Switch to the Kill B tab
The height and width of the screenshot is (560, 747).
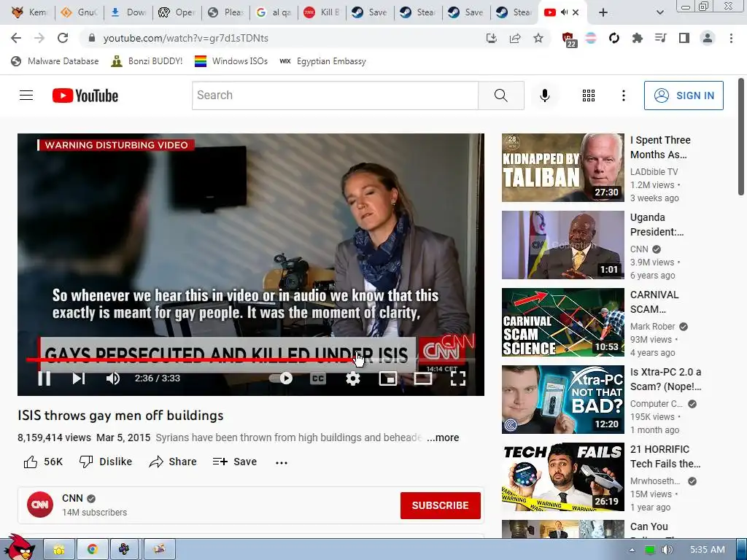[x=322, y=12]
